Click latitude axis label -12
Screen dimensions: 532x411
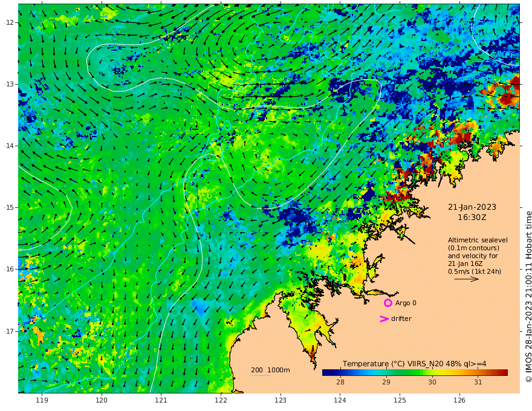(x=9, y=22)
